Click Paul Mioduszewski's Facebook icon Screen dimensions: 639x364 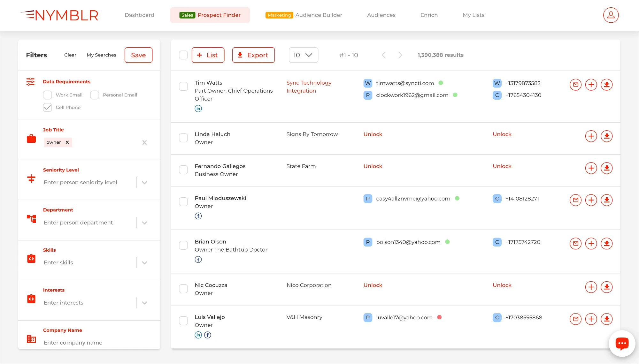198,216
